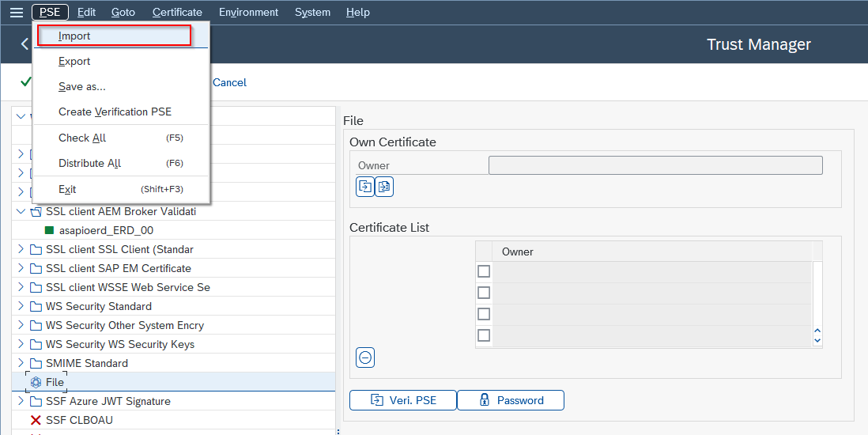Click the folder icon of SSF Azure JWT Signature
The height and width of the screenshot is (435, 868).
pyautogui.click(x=36, y=401)
